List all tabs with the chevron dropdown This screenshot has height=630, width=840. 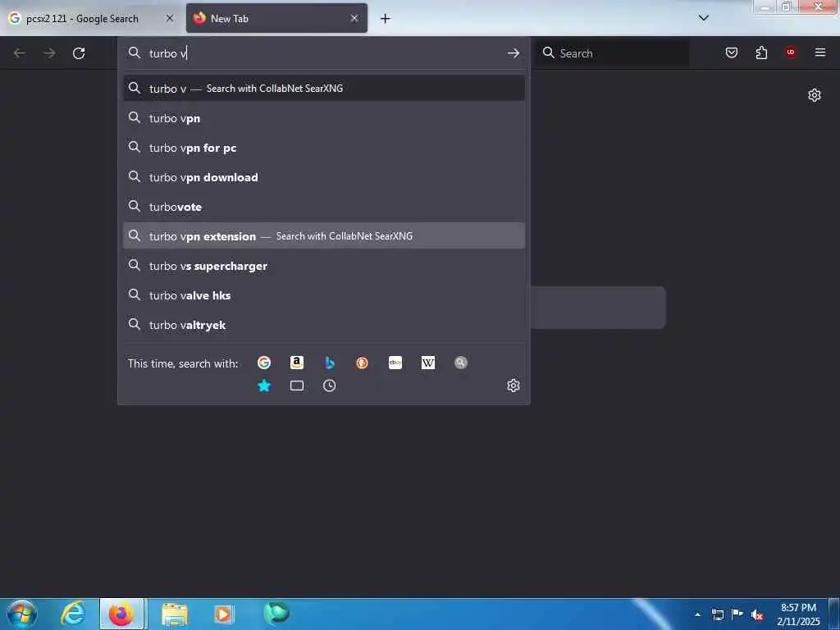point(704,18)
